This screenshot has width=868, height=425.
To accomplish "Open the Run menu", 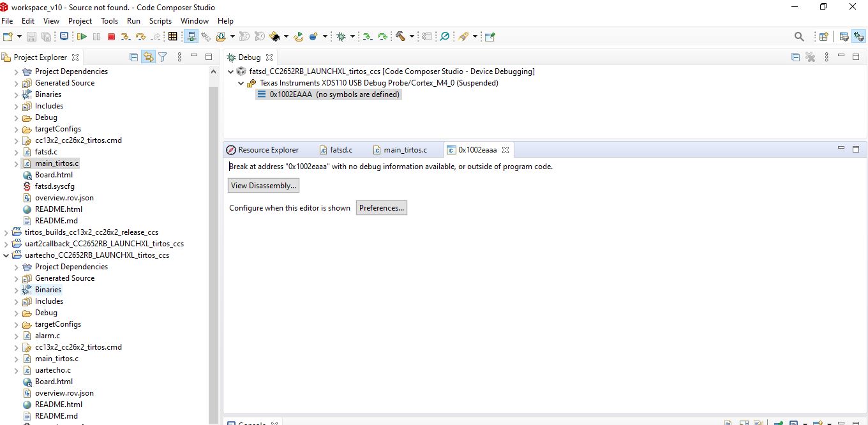I will pos(133,20).
